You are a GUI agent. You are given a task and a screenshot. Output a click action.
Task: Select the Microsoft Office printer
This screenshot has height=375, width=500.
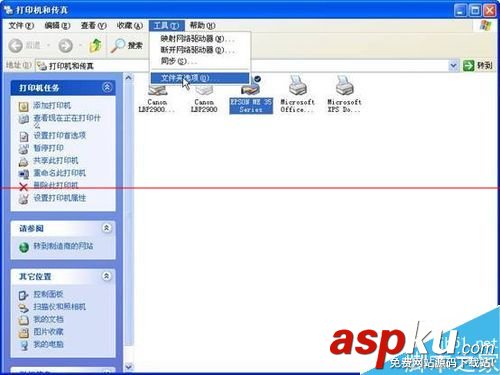click(297, 94)
